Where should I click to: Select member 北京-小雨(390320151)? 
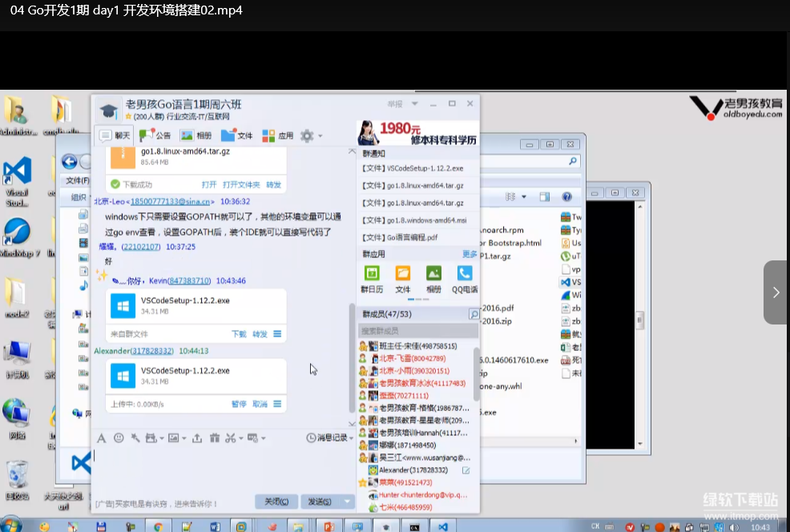[x=416, y=371]
